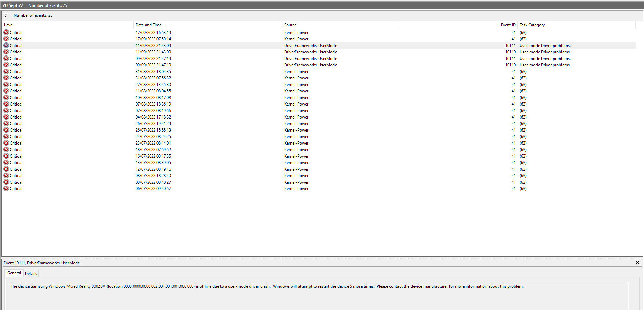The height and width of the screenshot is (310, 644).
Task: Close the event preview pane
Action: (x=637, y=263)
